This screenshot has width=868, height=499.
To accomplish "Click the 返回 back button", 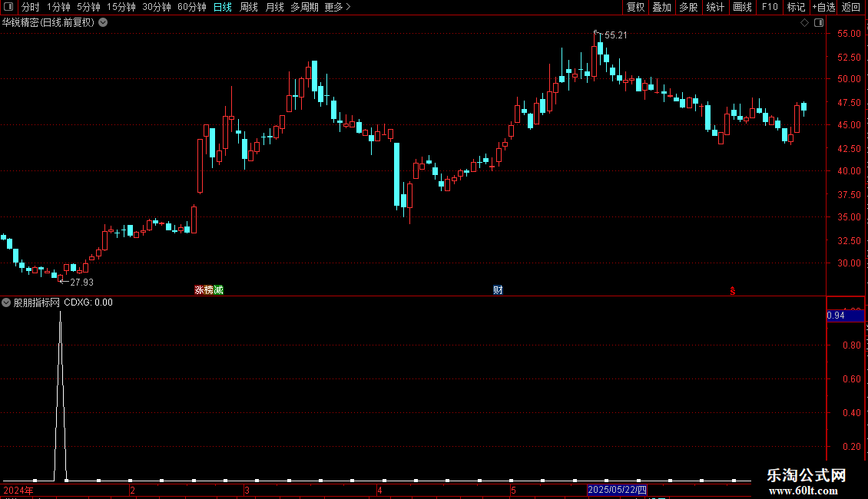I will coord(851,7).
